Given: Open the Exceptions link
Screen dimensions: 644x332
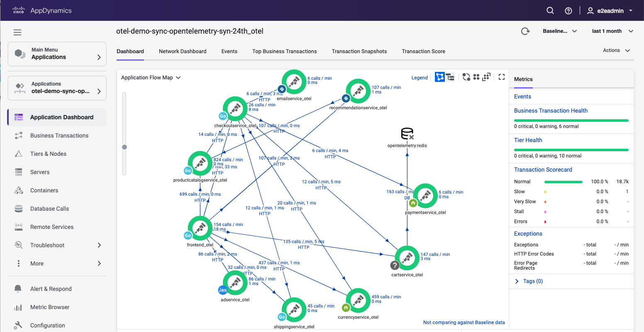Looking at the screenshot, I should (528, 234).
